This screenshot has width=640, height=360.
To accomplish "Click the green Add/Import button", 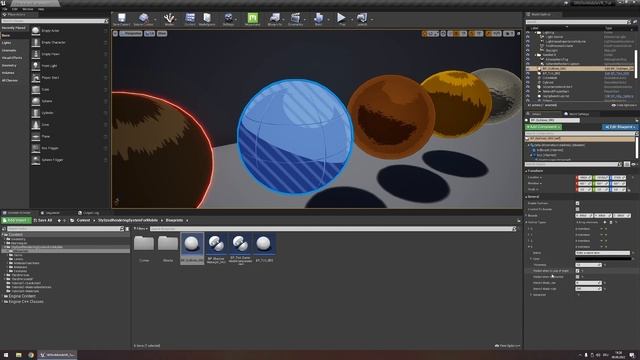I will pos(16,220).
